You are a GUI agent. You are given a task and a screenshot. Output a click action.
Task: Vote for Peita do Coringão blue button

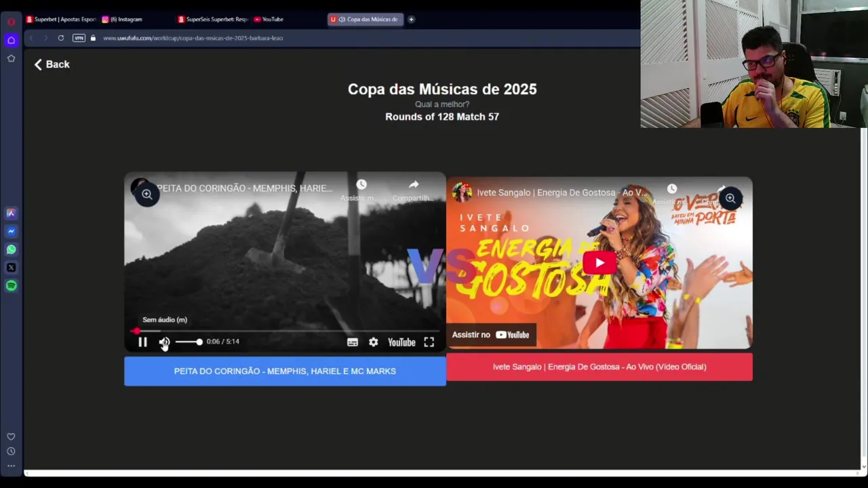pyautogui.click(x=285, y=371)
